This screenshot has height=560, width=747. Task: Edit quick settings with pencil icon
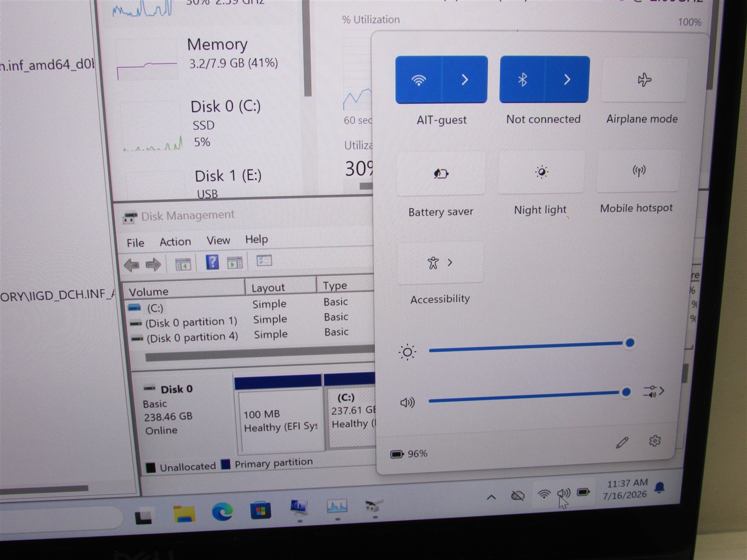point(622,442)
